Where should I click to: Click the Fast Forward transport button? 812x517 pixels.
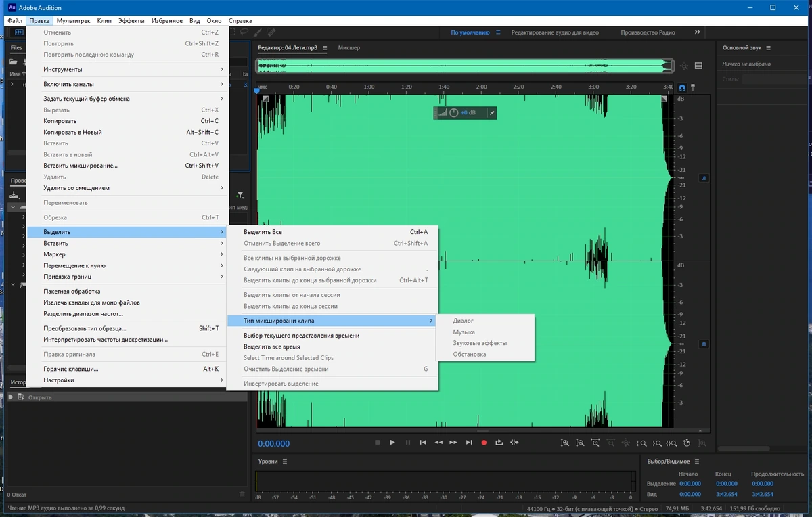(453, 443)
